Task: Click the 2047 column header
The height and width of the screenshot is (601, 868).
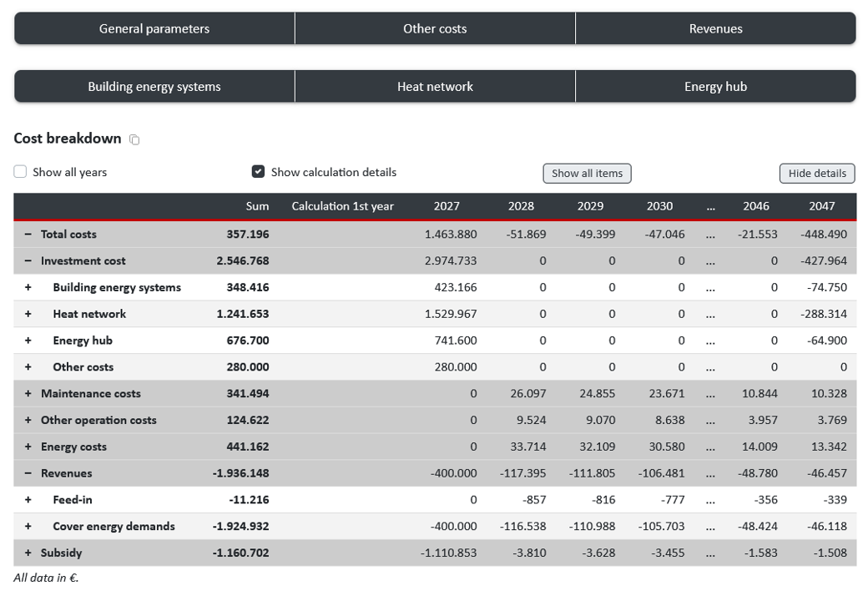Action: point(821,206)
